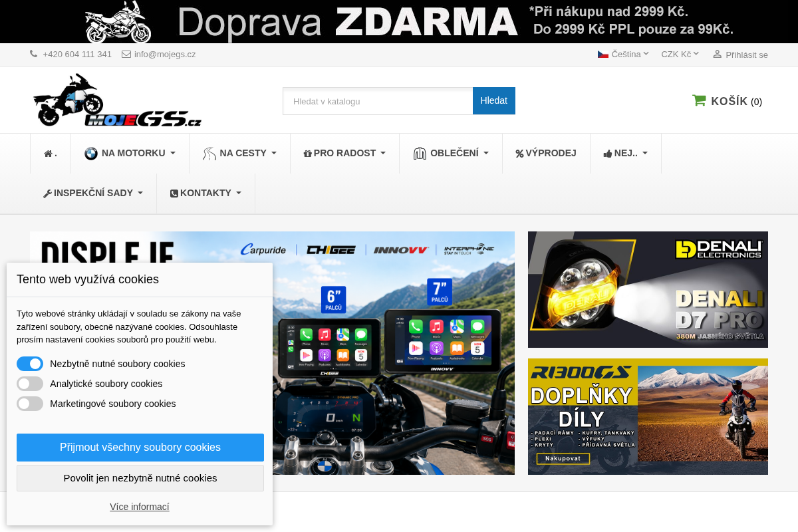This screenshot has width=798, height=532.
Task: Click Povolit jen nezbytně nutné cookies
Action: coord(140,478)
